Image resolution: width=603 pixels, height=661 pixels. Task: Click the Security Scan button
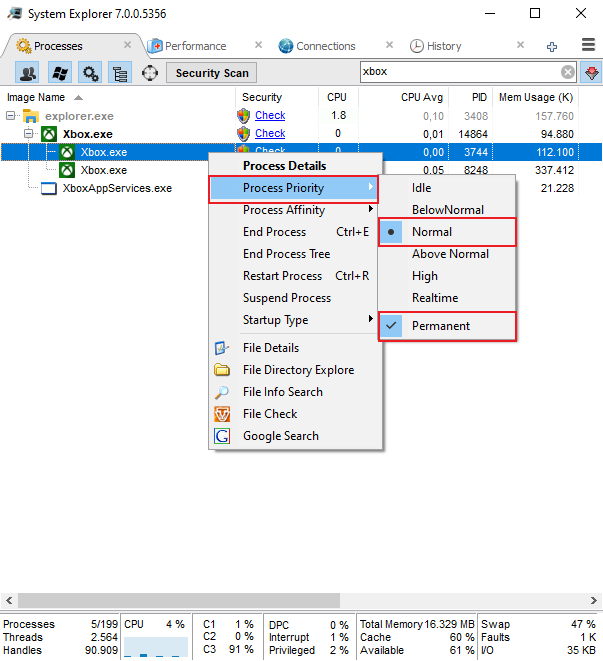(212, 73)
